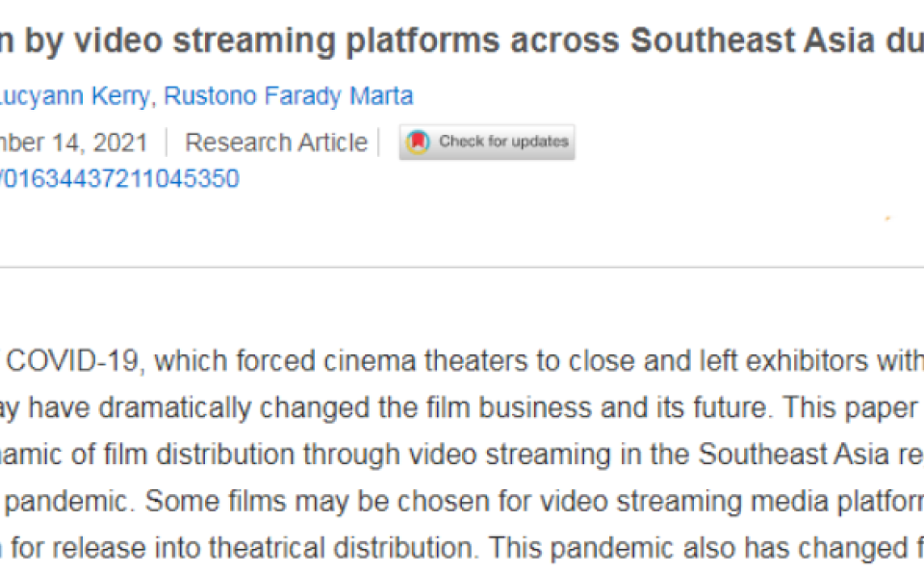The height and width of the screenshot is (574, 924).
Task: Follow the DOI number link ending in 211045350
Action: click(x=119, y=179)
